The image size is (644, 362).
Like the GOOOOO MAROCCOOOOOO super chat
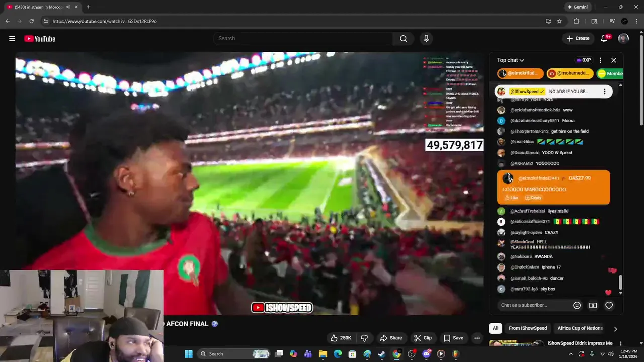point(511,198)
